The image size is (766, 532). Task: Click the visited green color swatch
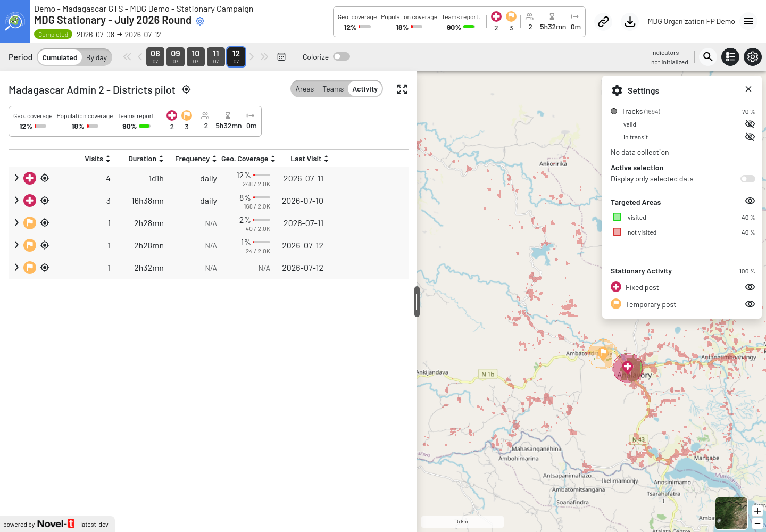click(617, 217)
